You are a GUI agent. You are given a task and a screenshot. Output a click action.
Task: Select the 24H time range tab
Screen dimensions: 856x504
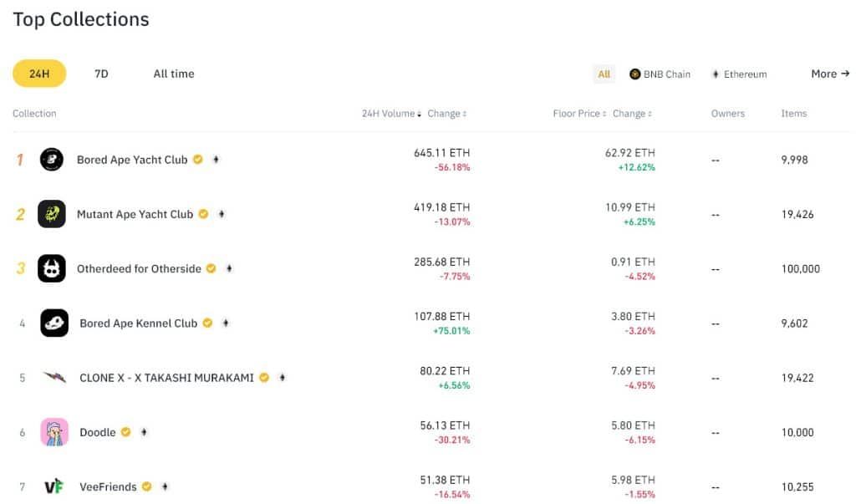tap(39, 74)
